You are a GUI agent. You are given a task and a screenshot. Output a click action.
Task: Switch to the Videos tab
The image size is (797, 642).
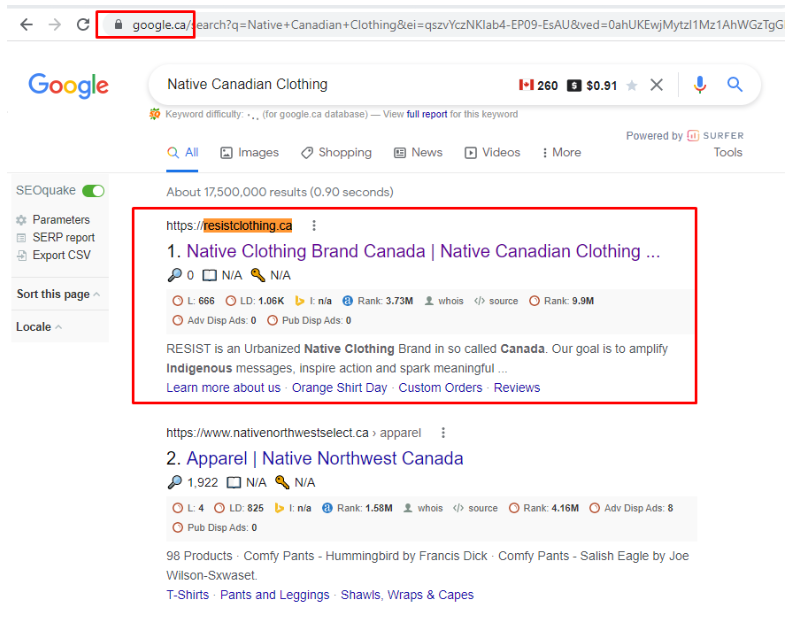pyautogui.click(x=493, y=152)
